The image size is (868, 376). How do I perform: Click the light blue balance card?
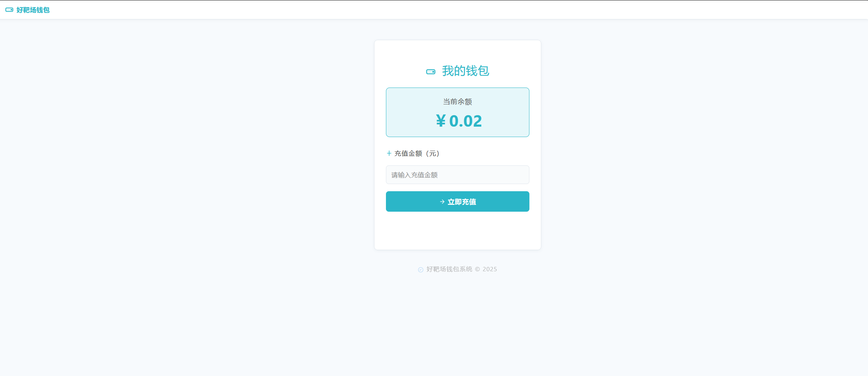click(457, 112)
